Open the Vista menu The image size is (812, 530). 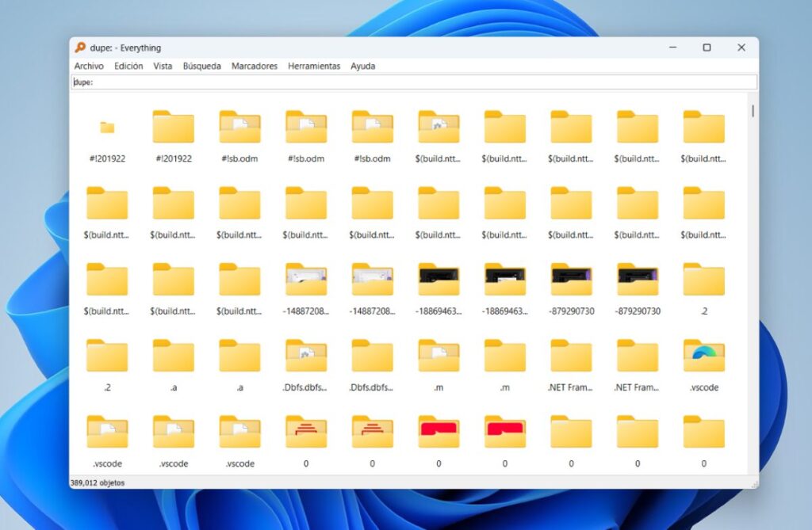163,66
